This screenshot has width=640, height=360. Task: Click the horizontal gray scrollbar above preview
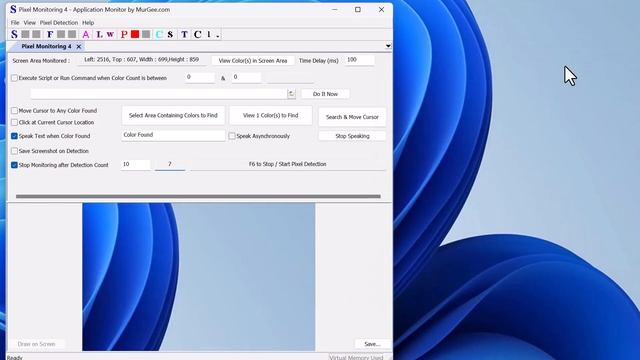click(198, 196)
